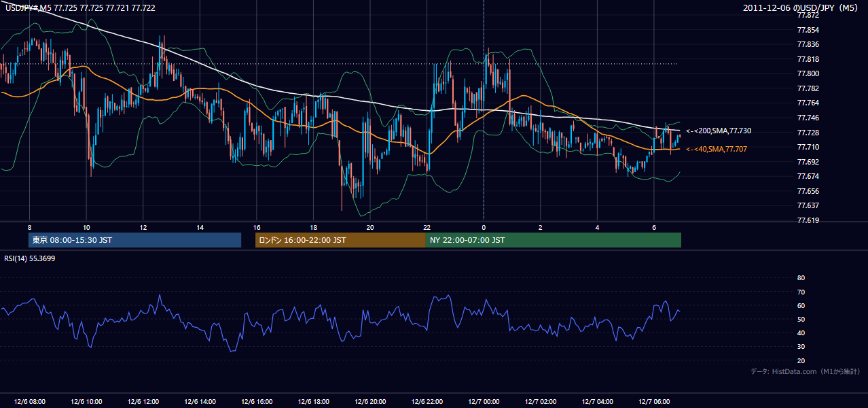Click the 200 SMA 77.730 label
The height and width of the screenshot is (408, 868).
click(x=718, y=131)
